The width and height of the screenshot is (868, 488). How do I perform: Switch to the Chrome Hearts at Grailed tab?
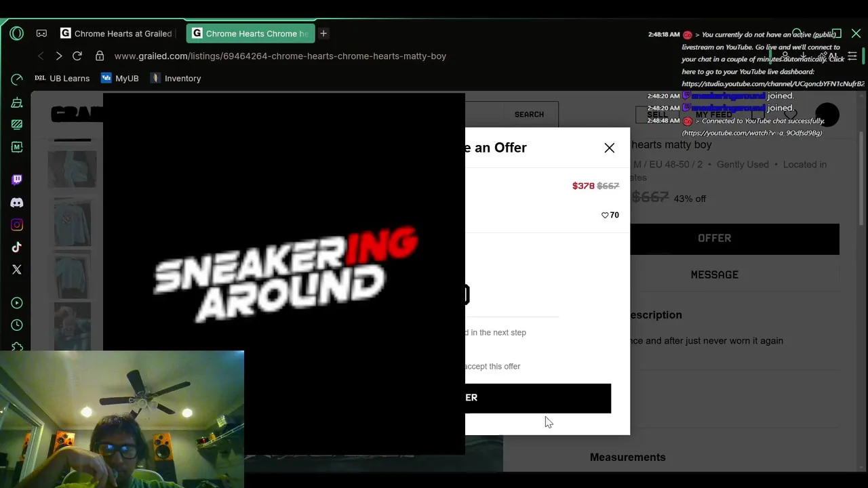point(116,33)
